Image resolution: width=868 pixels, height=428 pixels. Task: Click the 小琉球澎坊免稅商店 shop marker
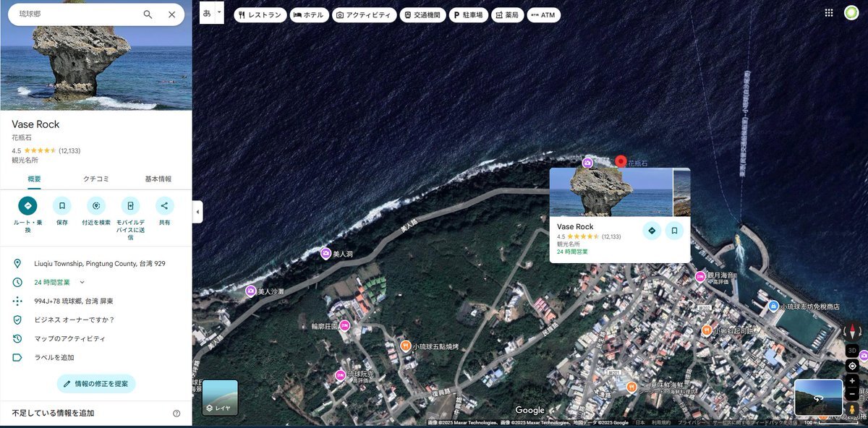point(773,307)
